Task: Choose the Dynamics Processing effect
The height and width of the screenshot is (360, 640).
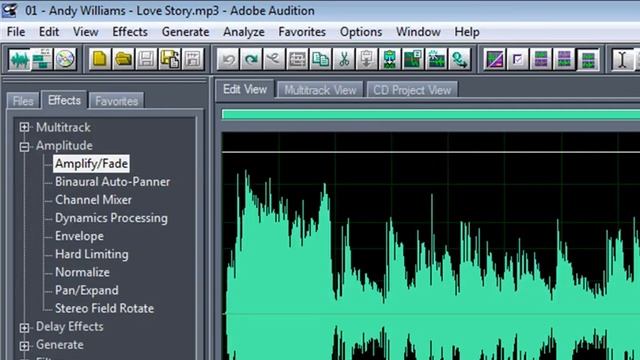Action: click(x=111, y=218)
